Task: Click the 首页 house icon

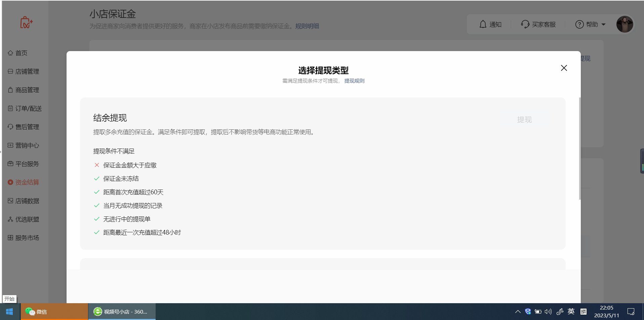Action: 10,53
